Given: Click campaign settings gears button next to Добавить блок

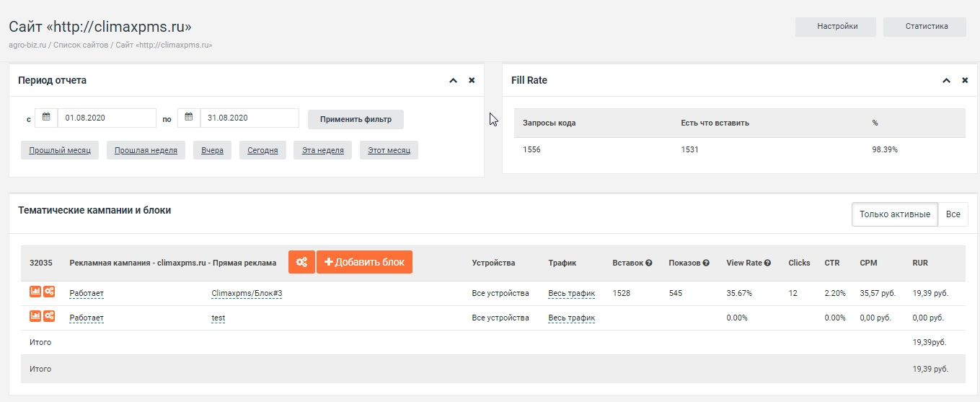Looking at the screenshot, I should click(301, 262).
